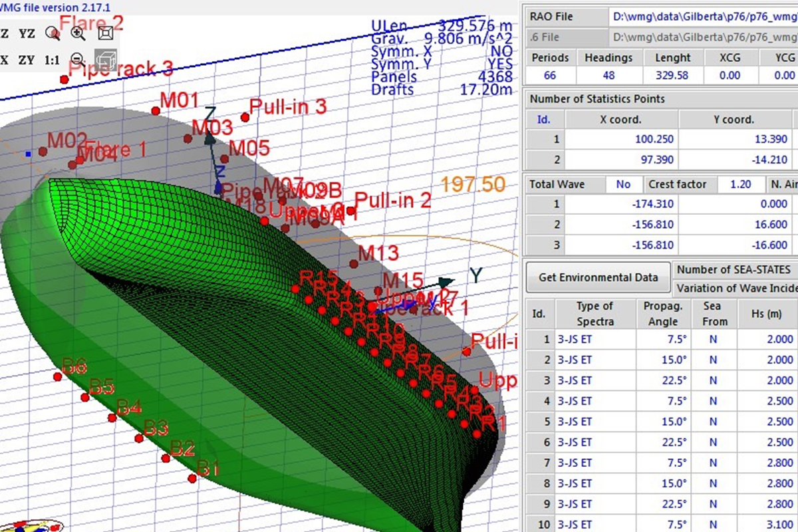798x532 pixels.
Task: Select Hs value 2.000 in row 1
Action: coord(767,340)
